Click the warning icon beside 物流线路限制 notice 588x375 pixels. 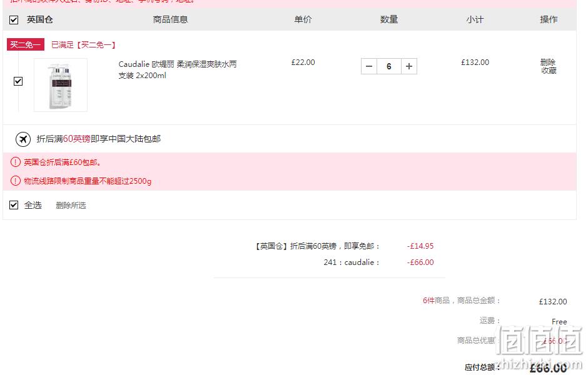tap(16, 181)
